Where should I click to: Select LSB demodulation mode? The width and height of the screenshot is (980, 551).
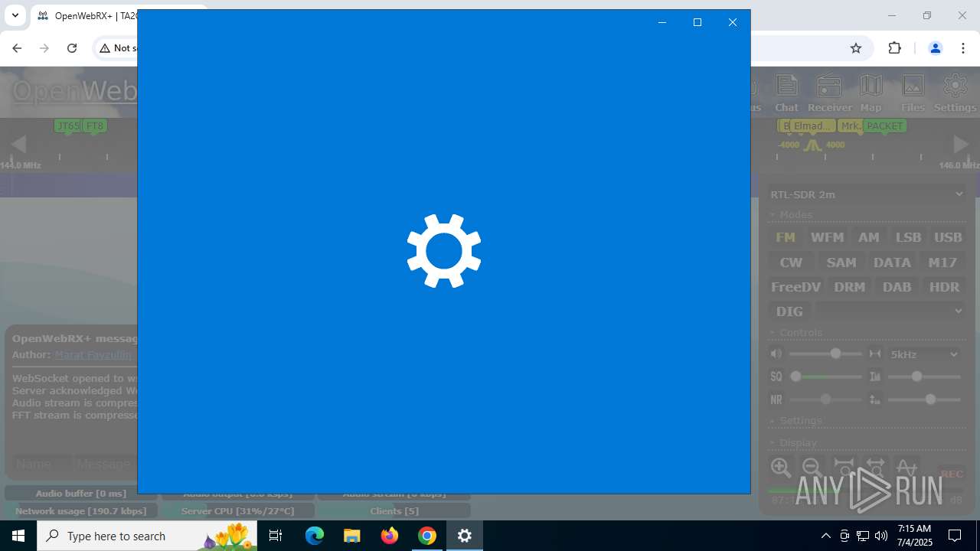[908, 237]
